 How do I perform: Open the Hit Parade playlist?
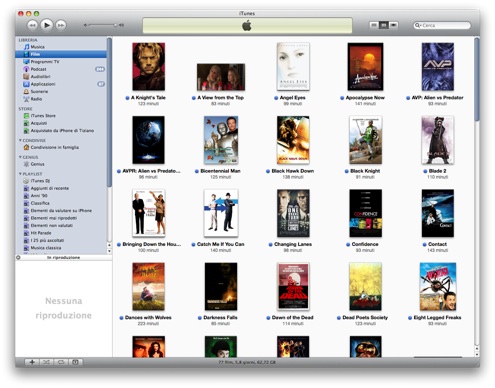pyautogui.click(x=41, y=233)
